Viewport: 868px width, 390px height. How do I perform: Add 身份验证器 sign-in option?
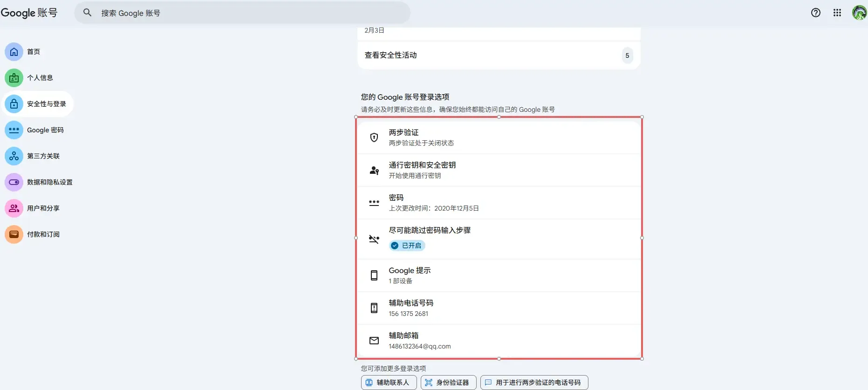(x=448, y=383)
